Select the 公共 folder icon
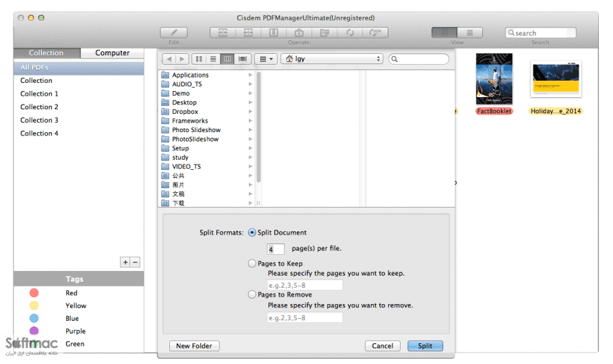The width and height of the screenshot is (613, 364). (x=165, y=175)
